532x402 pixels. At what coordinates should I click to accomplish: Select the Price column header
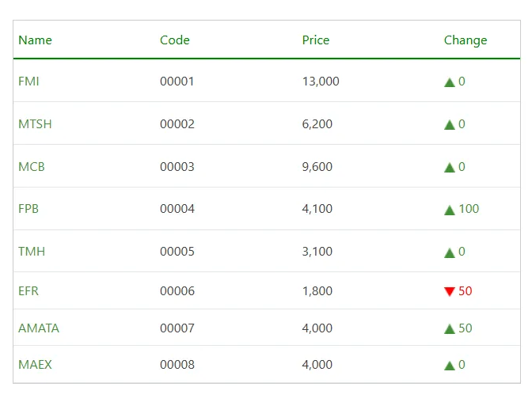[316, 40]
